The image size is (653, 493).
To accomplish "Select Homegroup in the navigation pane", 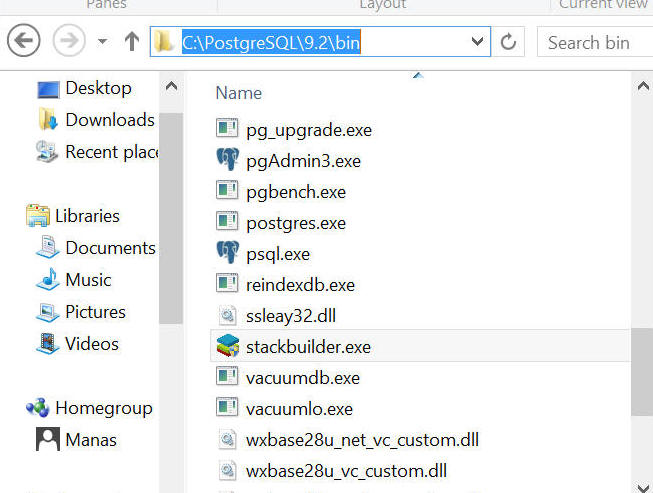I will (104, 408).
